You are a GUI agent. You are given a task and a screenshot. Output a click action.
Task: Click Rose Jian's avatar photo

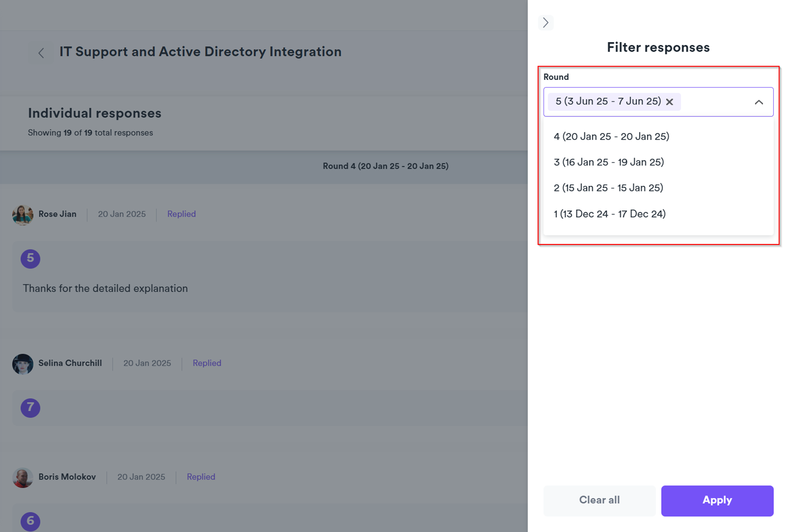coord(22,215)
